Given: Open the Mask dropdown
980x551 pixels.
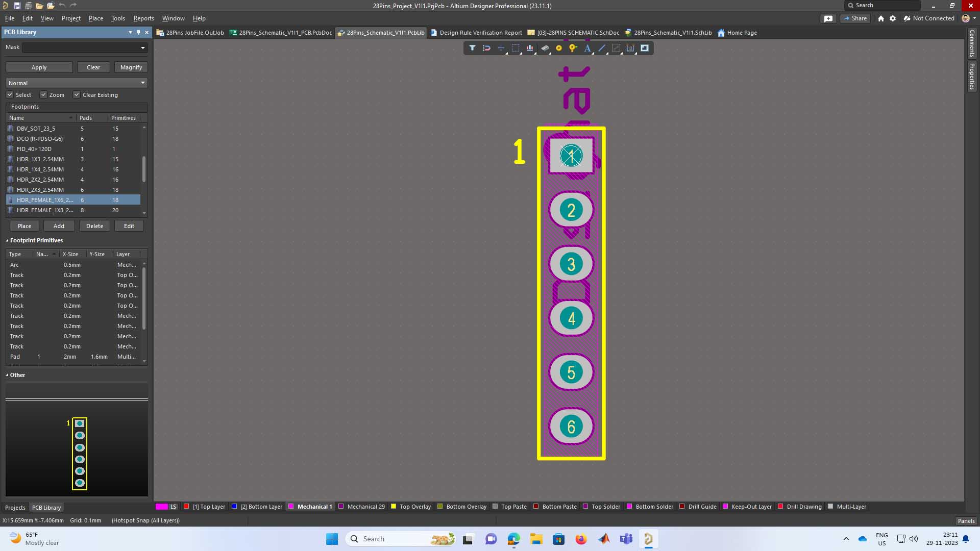Looking at the screenshot, I should (x=143, y=47).
